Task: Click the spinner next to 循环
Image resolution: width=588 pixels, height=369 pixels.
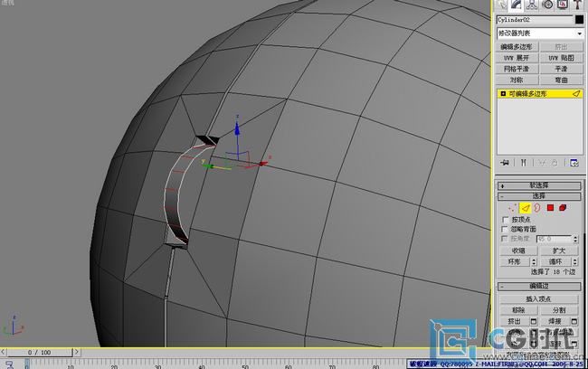Action: click(575, 261)
